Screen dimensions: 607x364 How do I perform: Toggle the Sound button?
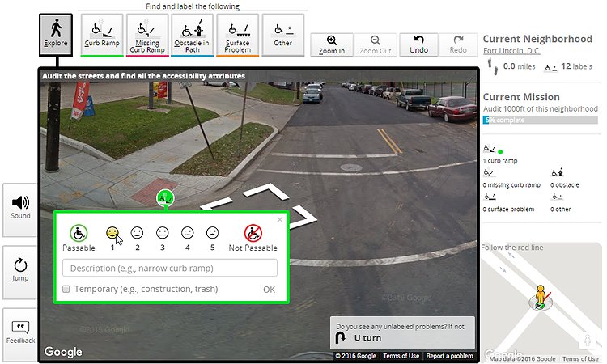coord(20,210)
